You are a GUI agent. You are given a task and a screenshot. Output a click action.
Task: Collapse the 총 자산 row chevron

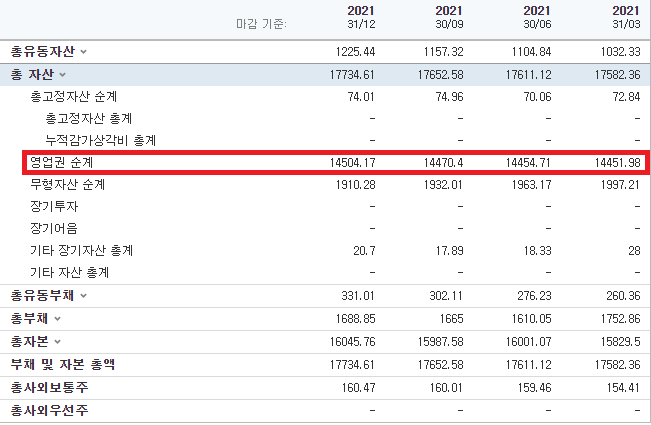[63, 75]
